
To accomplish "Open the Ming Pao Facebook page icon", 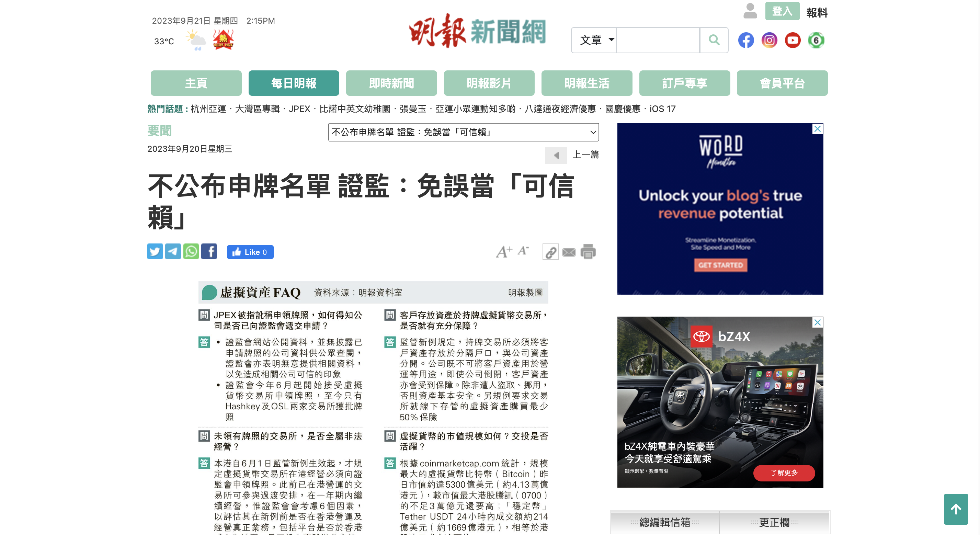I will tap(746, 40).
